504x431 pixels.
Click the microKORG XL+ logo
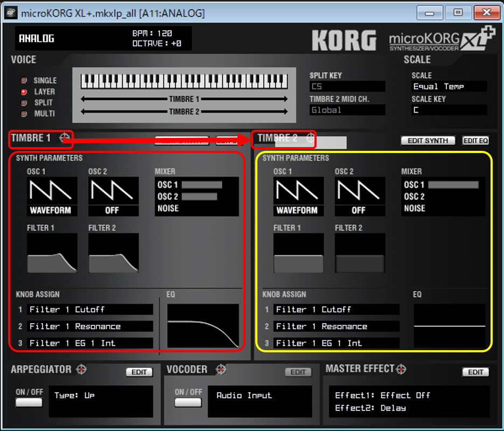pos(442,39)
